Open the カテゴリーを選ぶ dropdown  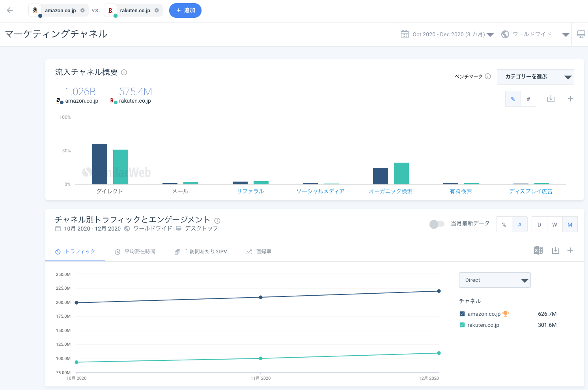[535, 77]
